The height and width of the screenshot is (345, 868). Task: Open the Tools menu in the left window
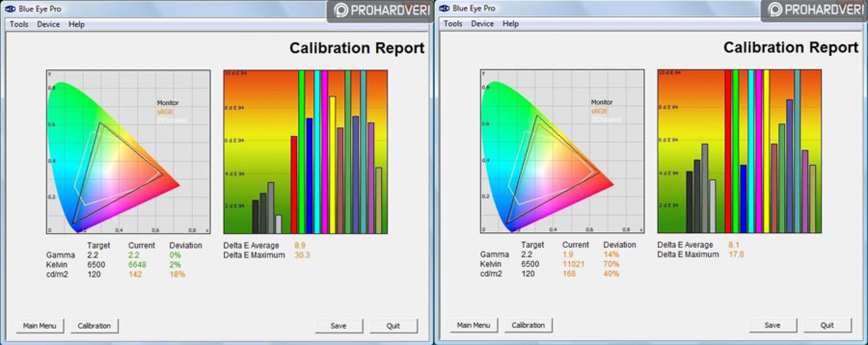pos(19,24)
